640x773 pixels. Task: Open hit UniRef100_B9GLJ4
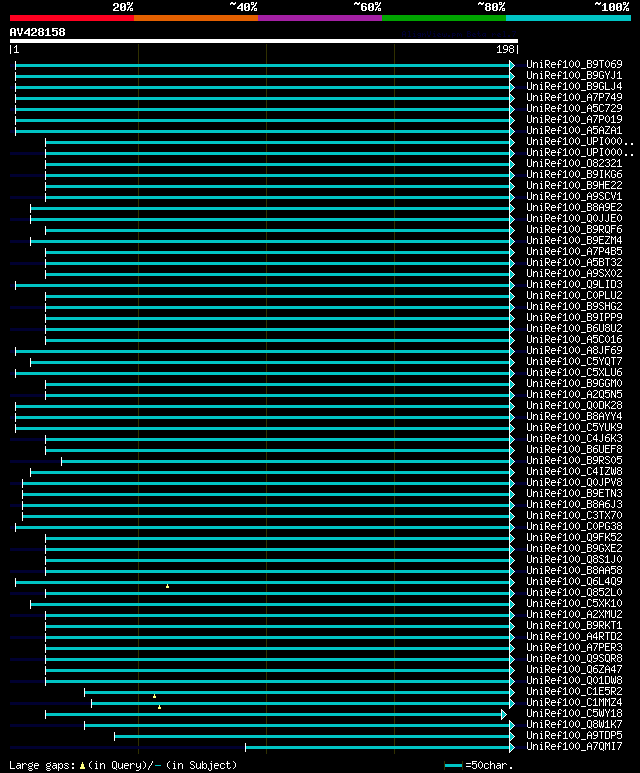pyautogui.click(x=574, y=86)
